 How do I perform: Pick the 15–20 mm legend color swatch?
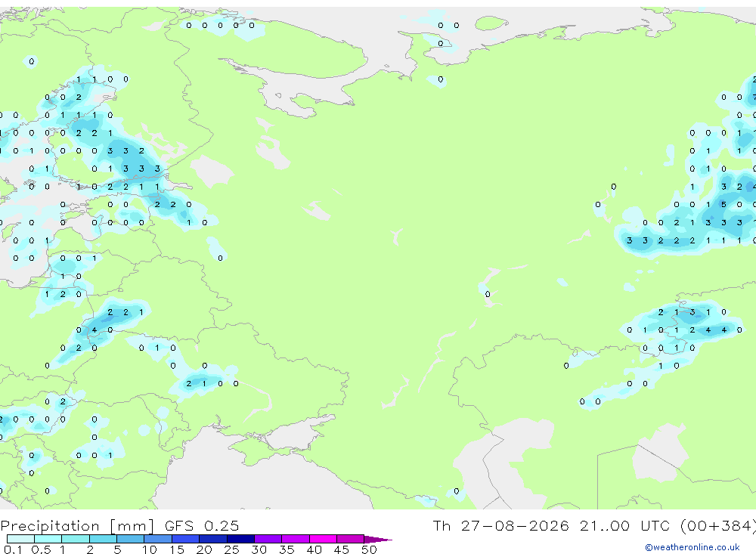click(x=186, y=539)
